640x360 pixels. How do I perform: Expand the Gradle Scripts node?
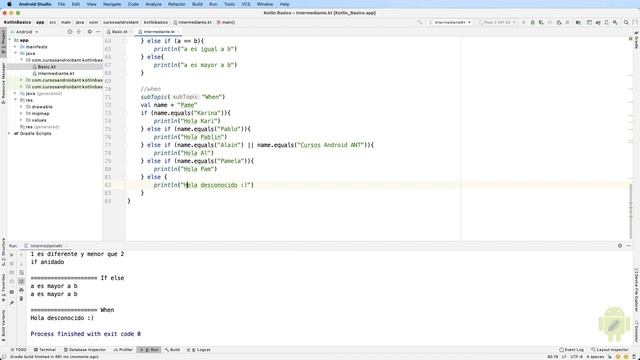pyautogui.click(x=10, y=133)
